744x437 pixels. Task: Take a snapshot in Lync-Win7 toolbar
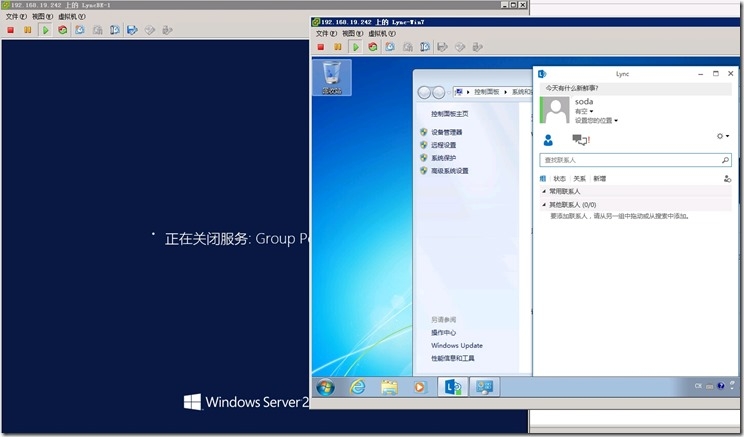390,47
